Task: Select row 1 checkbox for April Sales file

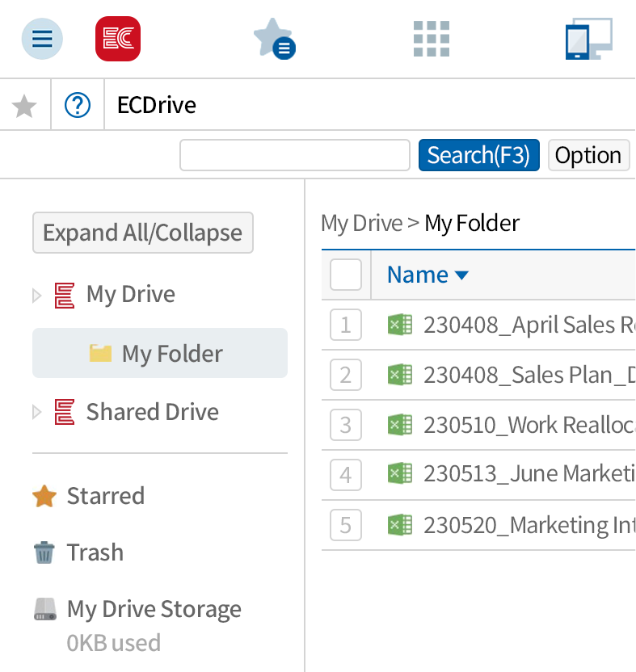Action: pyautogui.click(x=346, y=325)
